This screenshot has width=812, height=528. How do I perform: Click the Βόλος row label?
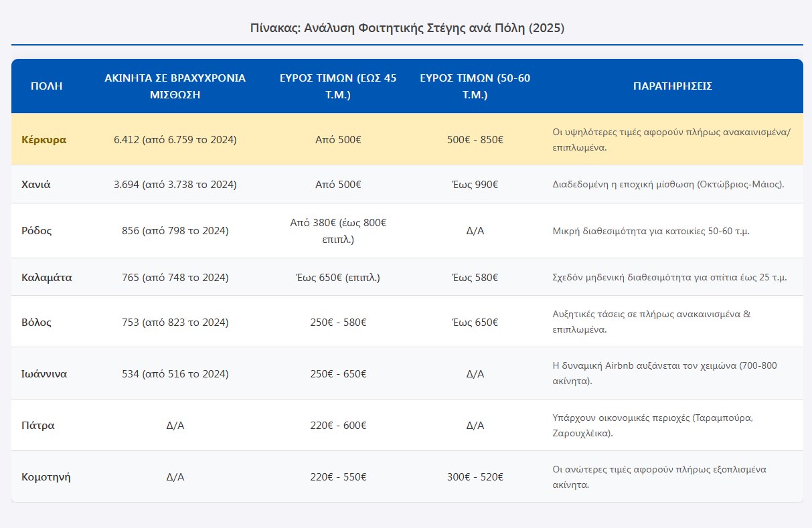coord(37,323)
